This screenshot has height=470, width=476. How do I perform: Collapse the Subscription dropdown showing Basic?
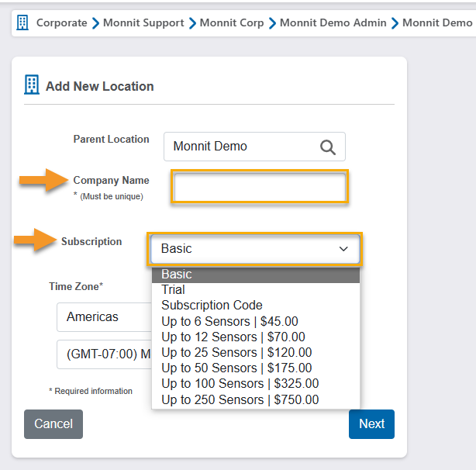[255, 249]
